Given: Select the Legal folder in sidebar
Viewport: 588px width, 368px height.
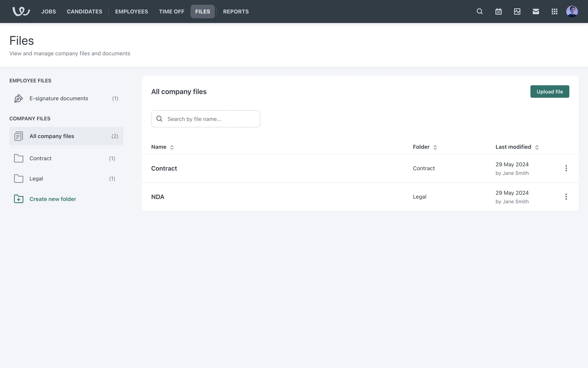Looking at the screenshot, I should (x=36, y=178).
